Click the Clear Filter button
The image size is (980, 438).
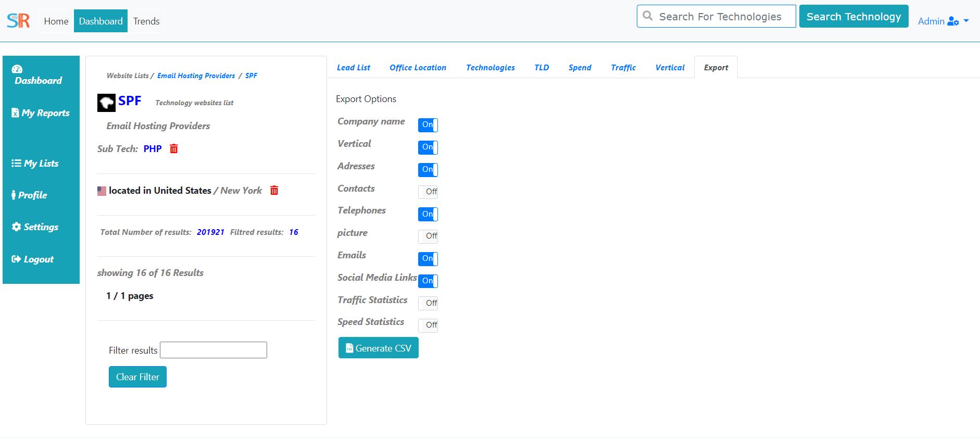(x=137, y=377)
